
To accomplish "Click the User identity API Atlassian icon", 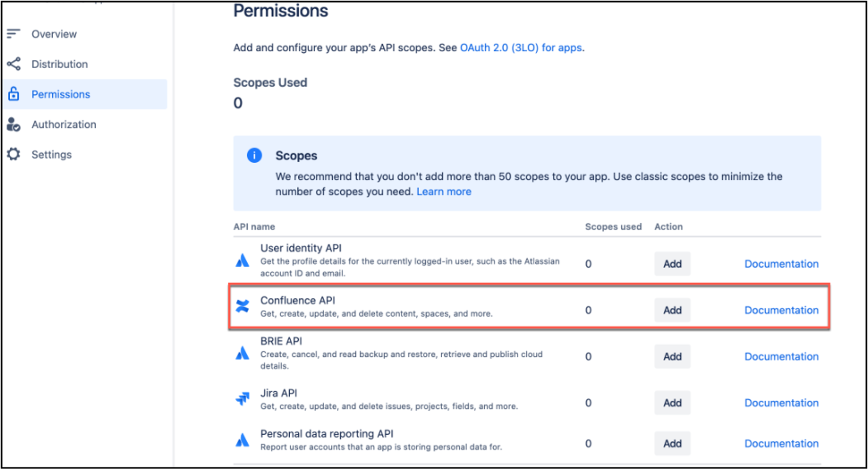I will [x=243, y=261].
